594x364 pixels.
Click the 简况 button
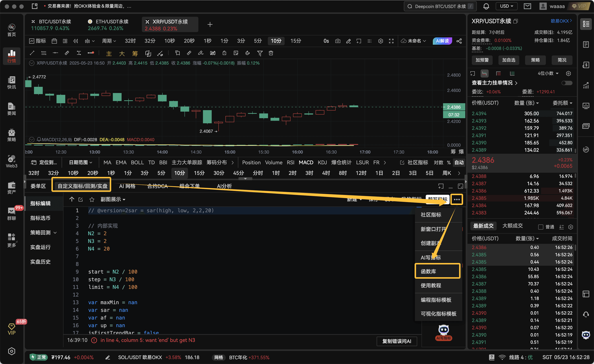(562, 60)
